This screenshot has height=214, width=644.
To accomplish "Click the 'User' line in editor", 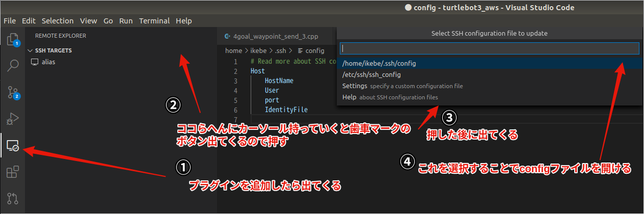I will coord(272,90).
